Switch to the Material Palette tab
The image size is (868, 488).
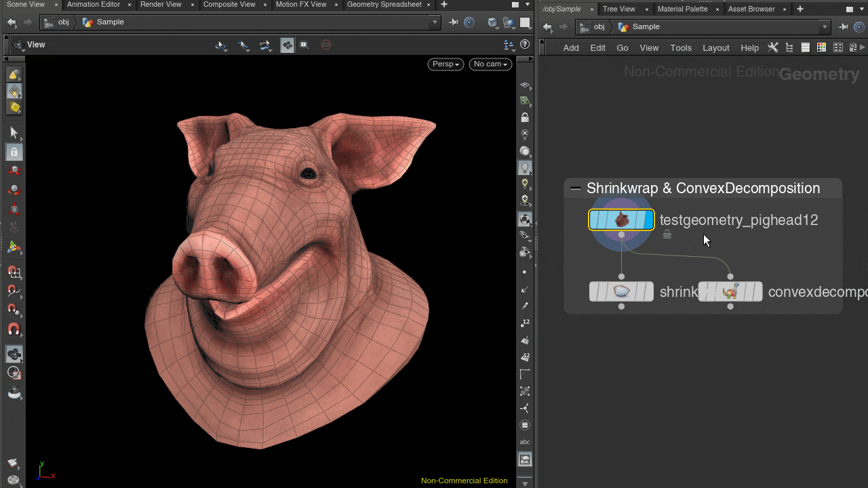(x=682, y=9)
